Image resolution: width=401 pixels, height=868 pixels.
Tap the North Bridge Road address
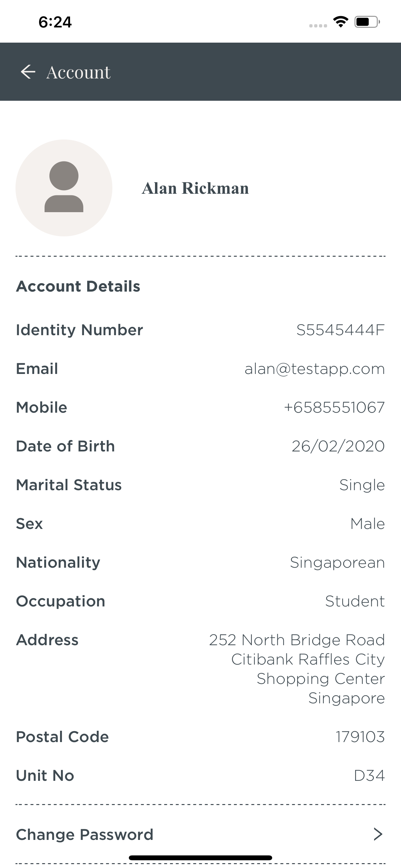pyautogui.click(x=297, y=669)
